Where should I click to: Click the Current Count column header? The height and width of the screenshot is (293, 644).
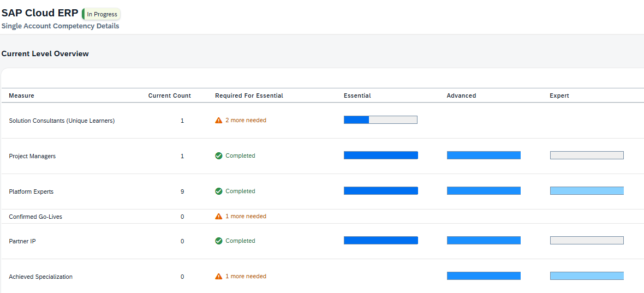[170, 95]
